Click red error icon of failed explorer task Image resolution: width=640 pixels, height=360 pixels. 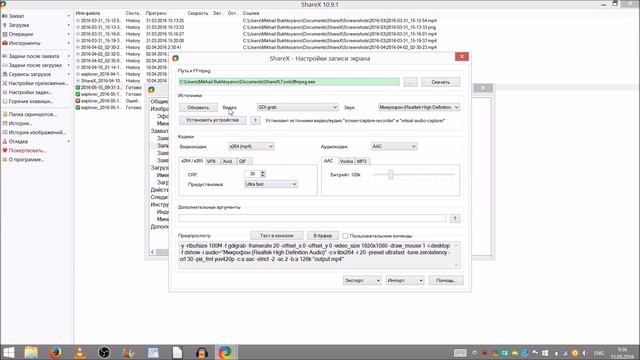tap(78, 101)
